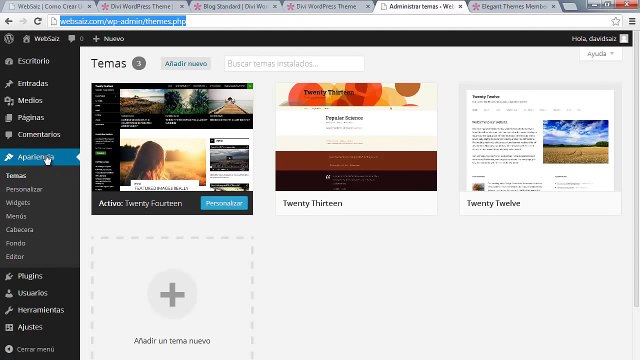This screenshot has width=640, height=360.
Task: Click the large plus icon to add theme
Action: coord(172,294)
